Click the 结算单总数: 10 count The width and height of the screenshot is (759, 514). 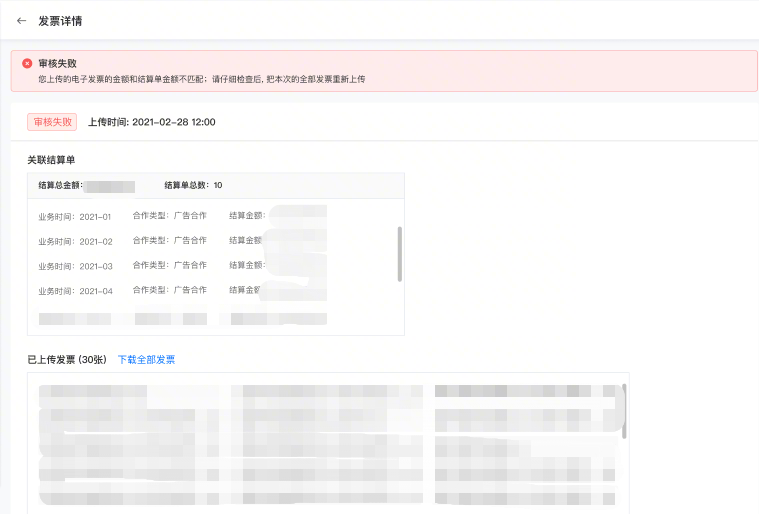(x=193, y=186)
